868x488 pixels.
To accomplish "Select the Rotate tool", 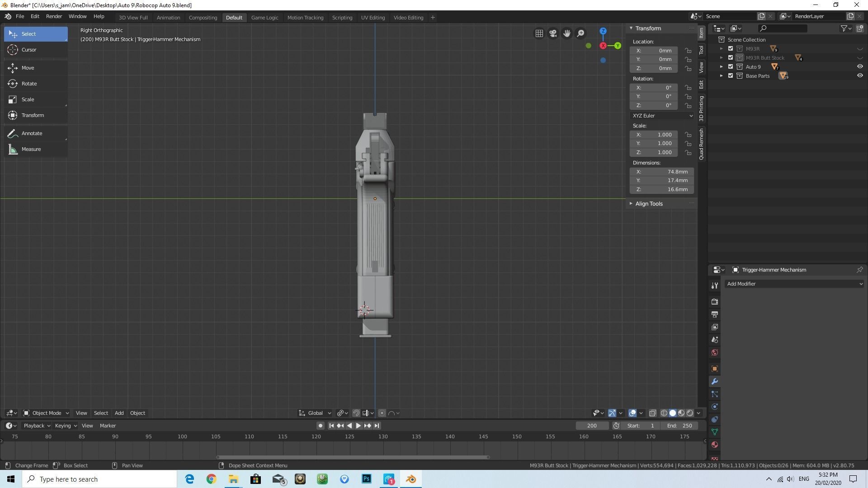I will pos(36,84).
